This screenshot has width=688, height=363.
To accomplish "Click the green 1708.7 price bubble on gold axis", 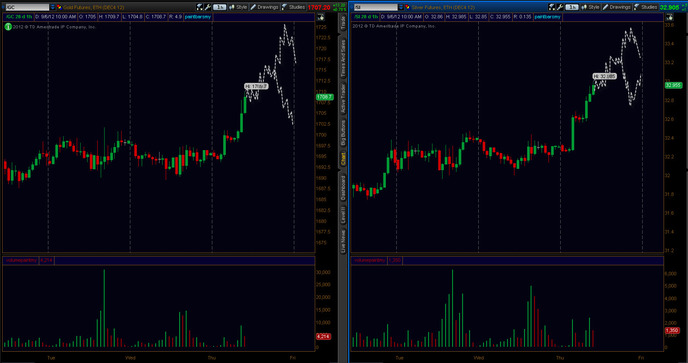I will [325, 97].
